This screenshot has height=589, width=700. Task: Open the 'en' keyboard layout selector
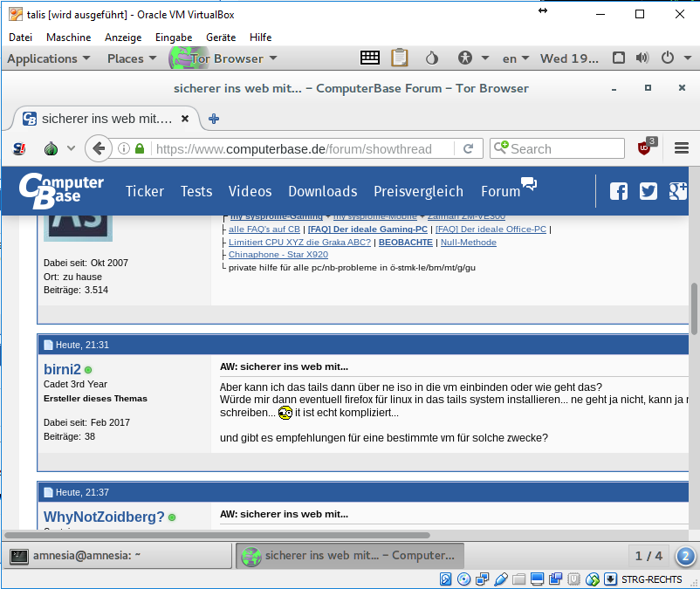click(516, 58)
